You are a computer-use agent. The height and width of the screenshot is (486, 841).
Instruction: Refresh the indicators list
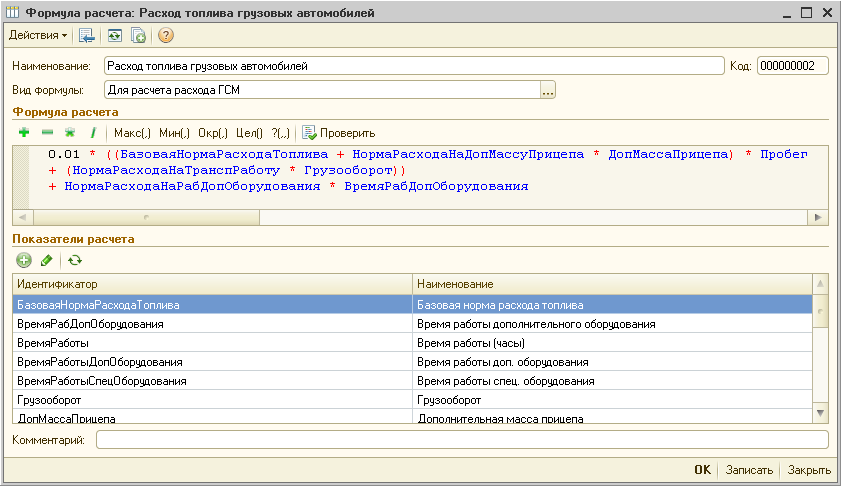pyautogui.click(x=74, y=260)
